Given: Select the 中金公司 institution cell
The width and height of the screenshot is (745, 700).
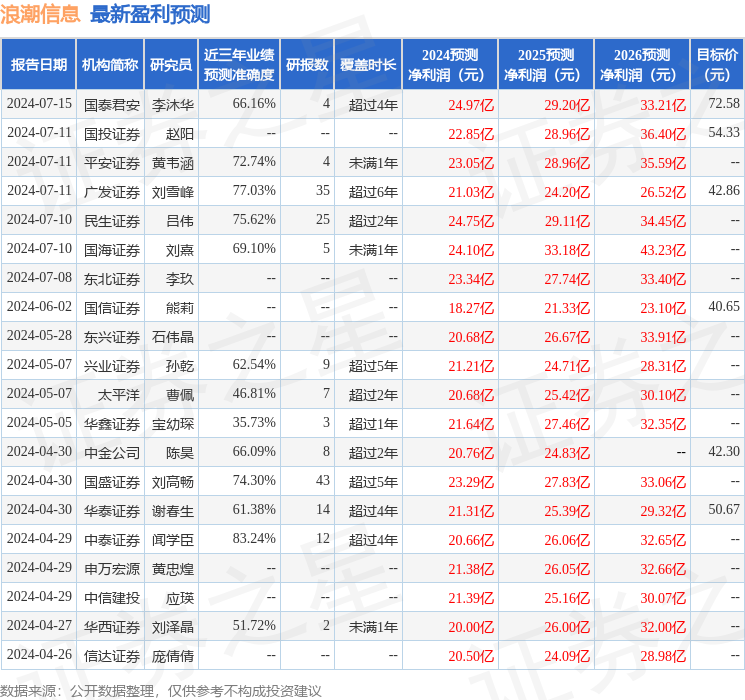Looking at the screenshot, I should pos(112,453).
